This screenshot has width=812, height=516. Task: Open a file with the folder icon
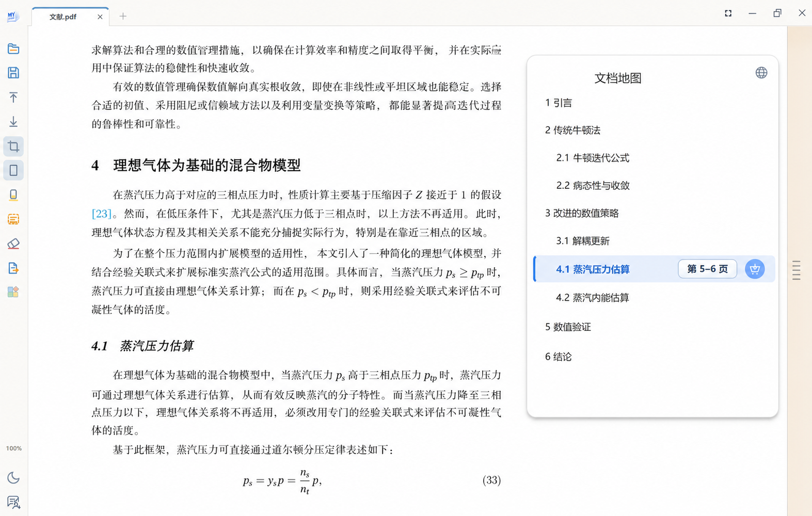pyautogui.click(x=13, y=49)
